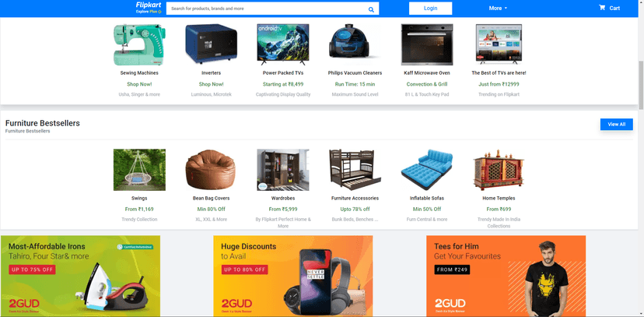Click the Login button

point(430,9)
